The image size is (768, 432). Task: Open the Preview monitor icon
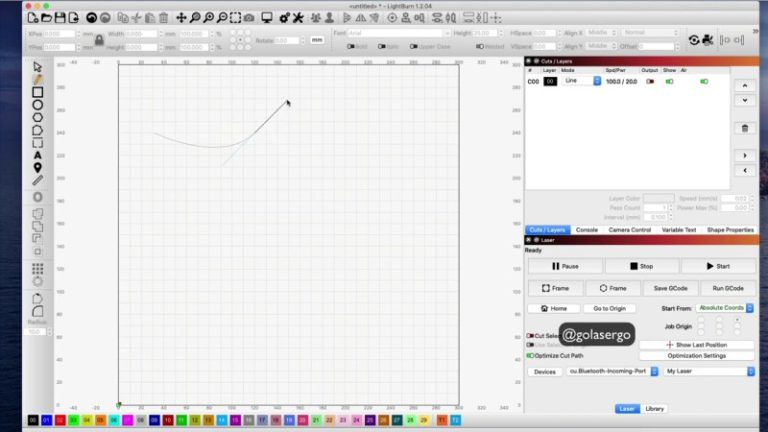click(x=267, y=18)
